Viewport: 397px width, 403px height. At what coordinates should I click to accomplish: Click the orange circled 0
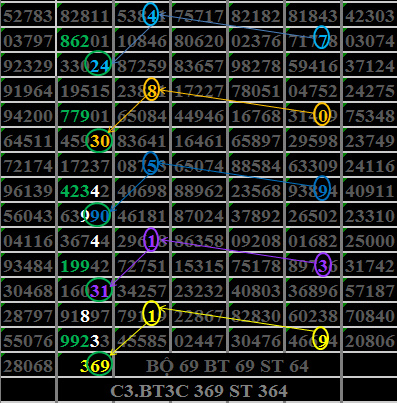322,114
